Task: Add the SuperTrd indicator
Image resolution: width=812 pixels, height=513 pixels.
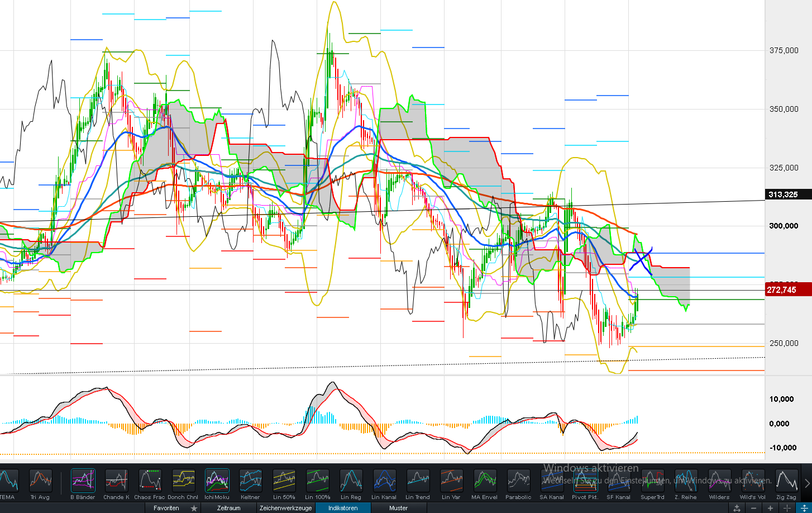Action: coord(652,484)
